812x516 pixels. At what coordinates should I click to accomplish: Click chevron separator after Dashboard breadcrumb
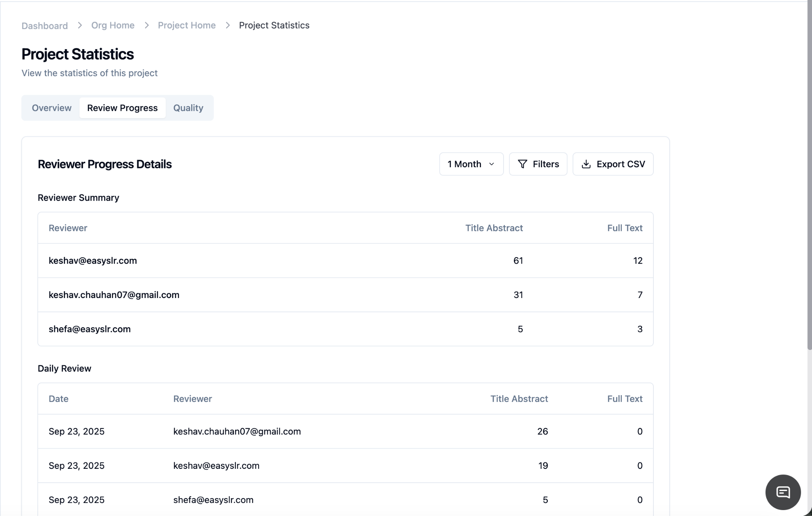(80, 25)
